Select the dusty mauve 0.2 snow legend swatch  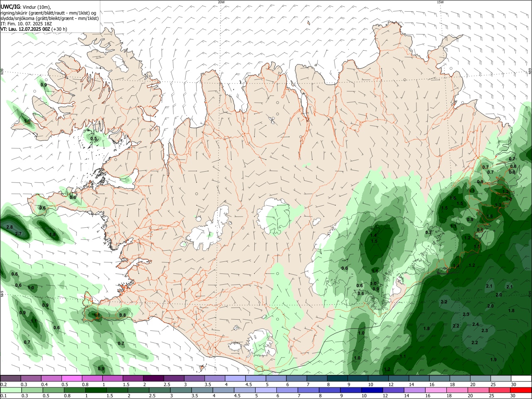(10, 379)
